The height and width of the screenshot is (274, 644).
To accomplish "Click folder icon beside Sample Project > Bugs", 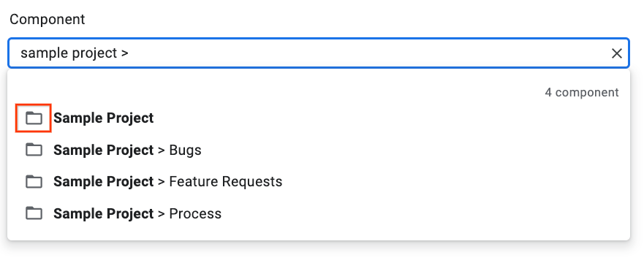I will [x=34, y=150].
